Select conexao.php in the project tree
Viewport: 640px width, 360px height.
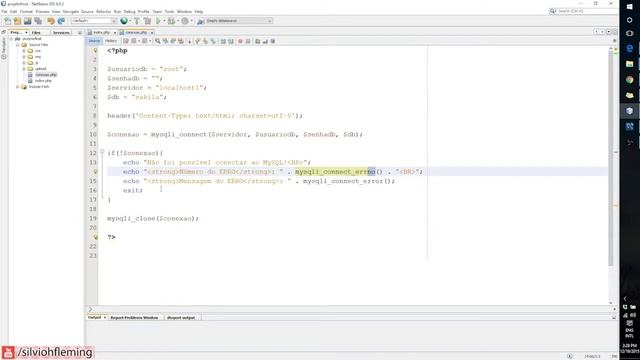(46, 75)
